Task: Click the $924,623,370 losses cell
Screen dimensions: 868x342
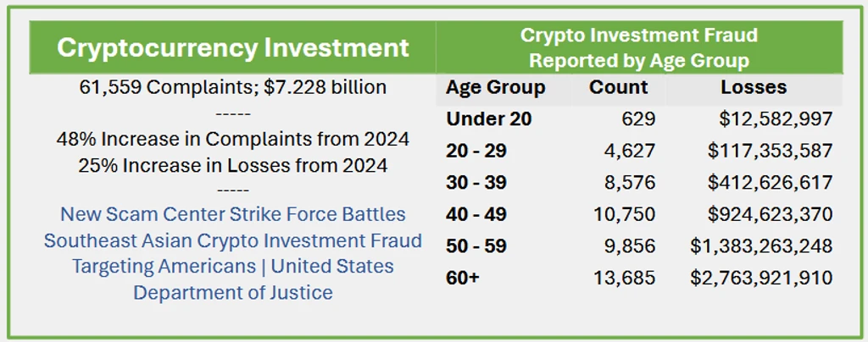Action: (x=770, y=214)
